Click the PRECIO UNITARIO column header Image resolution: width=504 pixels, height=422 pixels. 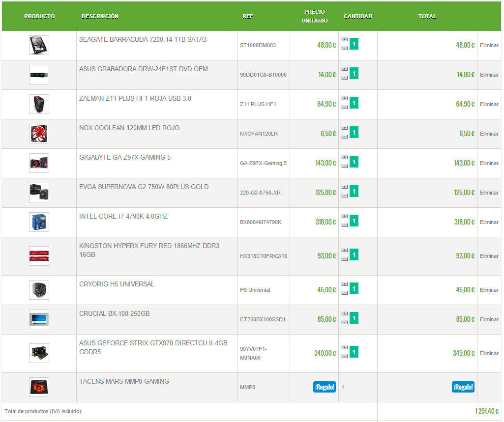314,16
